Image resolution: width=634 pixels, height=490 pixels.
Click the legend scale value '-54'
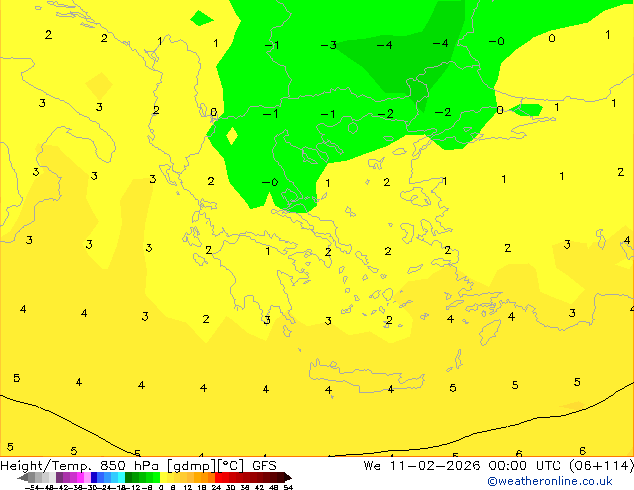[32, 487]
